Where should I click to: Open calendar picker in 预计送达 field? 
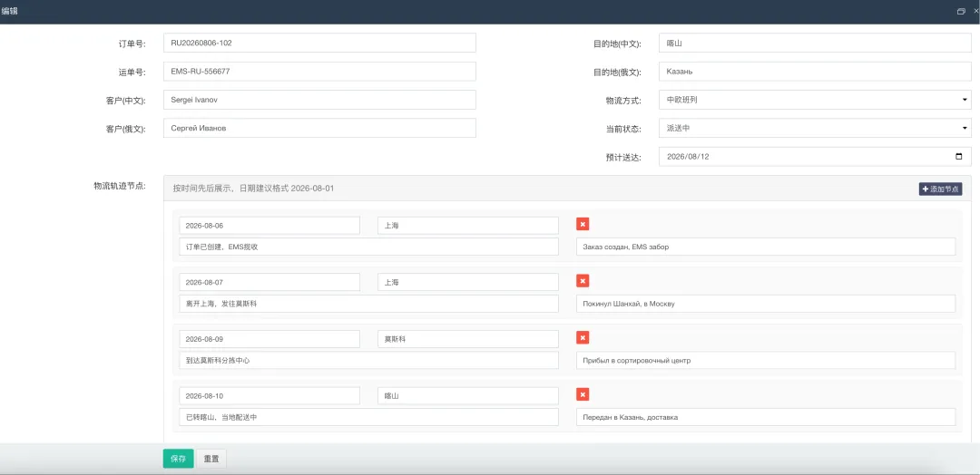(x=959, y=157)
